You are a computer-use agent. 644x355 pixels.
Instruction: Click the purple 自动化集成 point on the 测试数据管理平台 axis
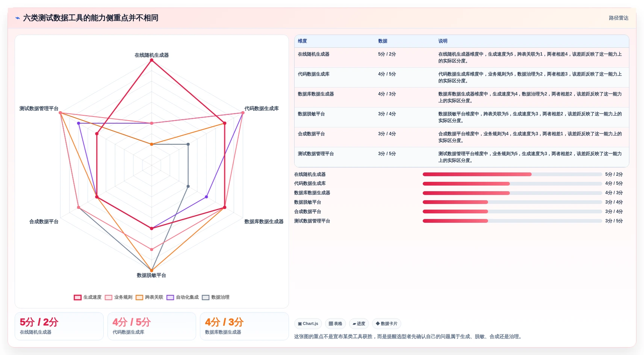coord(79,123)
